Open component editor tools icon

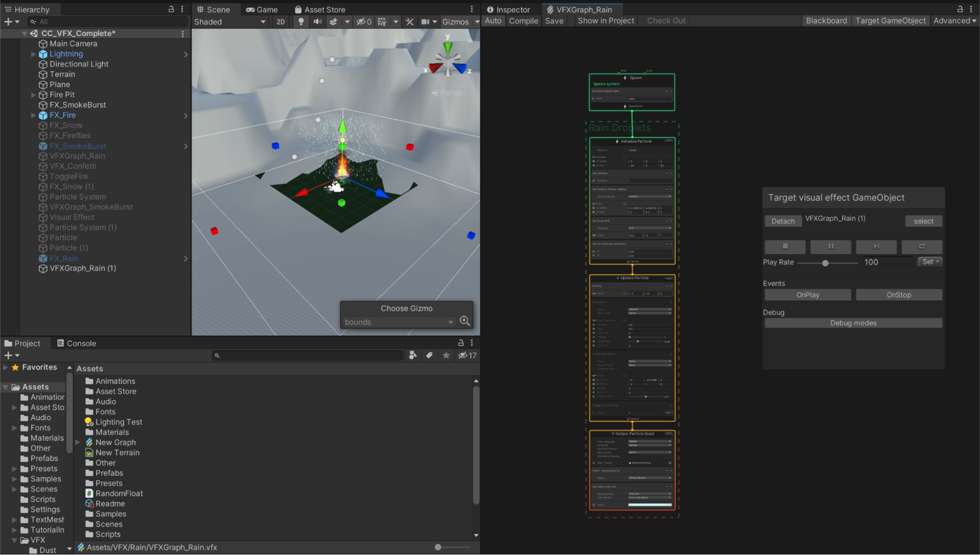[410, 22]
